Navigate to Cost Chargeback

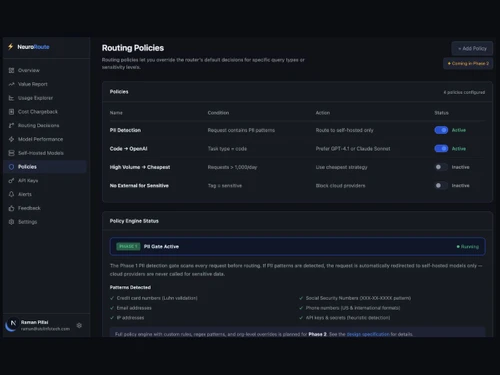45,112
